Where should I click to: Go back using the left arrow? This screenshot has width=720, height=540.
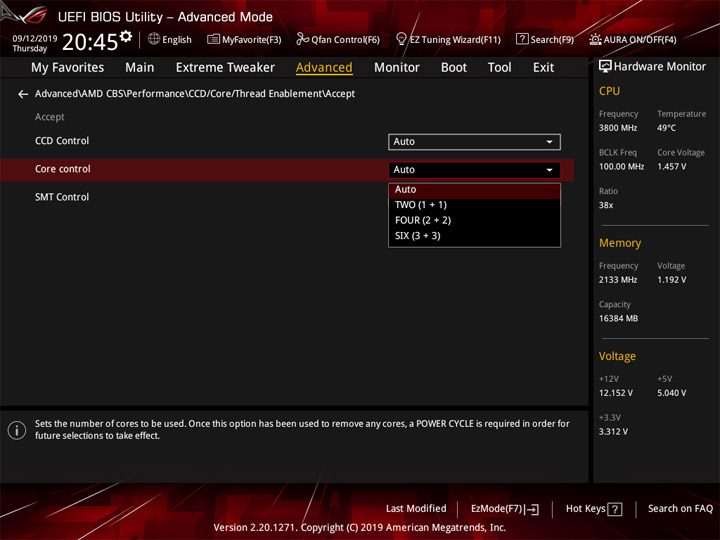coord(23,94)
